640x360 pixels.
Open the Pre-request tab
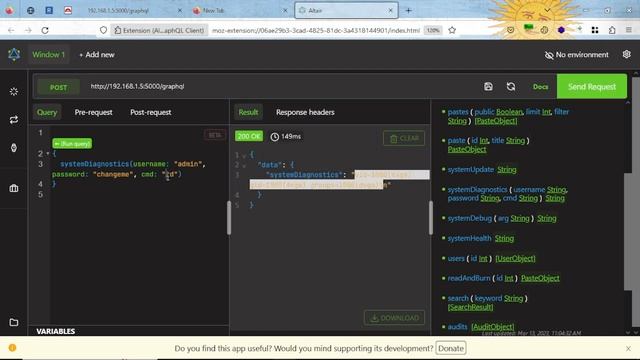pyautogui.click(x=93, y=112)
